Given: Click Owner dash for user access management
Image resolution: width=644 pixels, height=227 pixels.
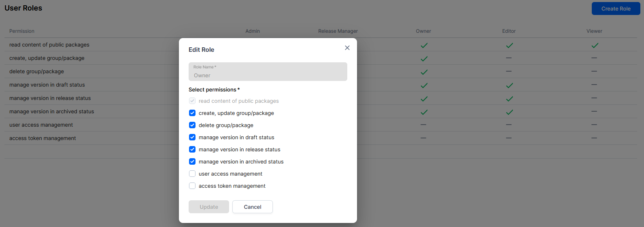Looking at the screenshot, I should pos(423,125).
